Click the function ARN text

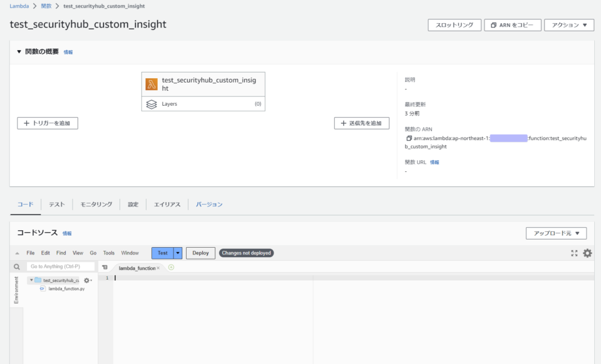coord(496,143)
